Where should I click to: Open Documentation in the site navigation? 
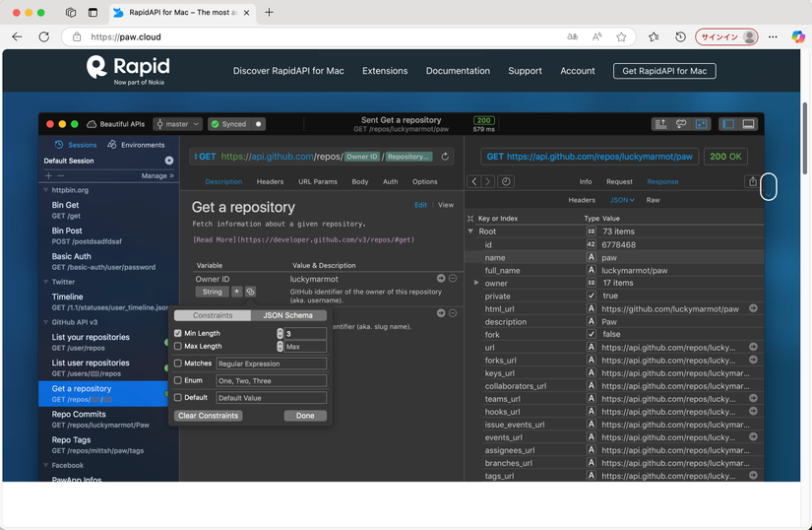(458, 71)
